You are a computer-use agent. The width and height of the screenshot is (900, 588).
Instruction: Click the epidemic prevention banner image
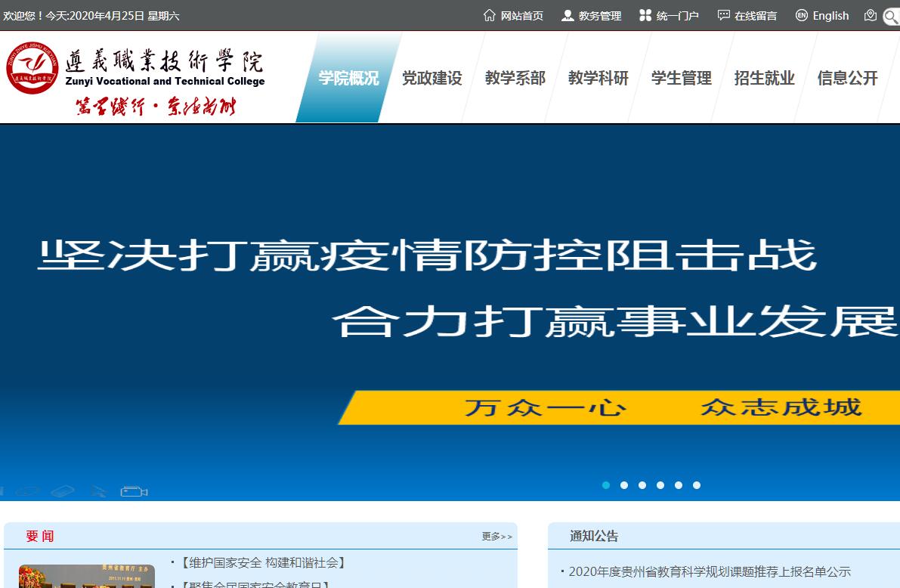pos(450,302)
